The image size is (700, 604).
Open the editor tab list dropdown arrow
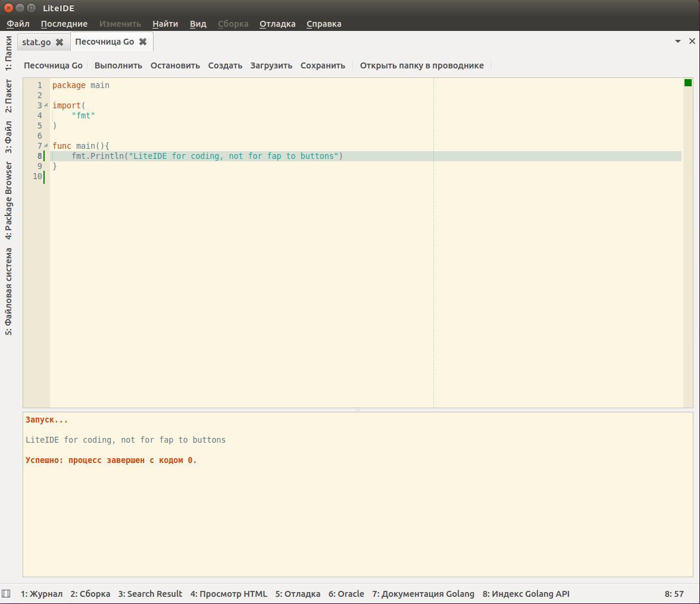click(x=677, y=41)
